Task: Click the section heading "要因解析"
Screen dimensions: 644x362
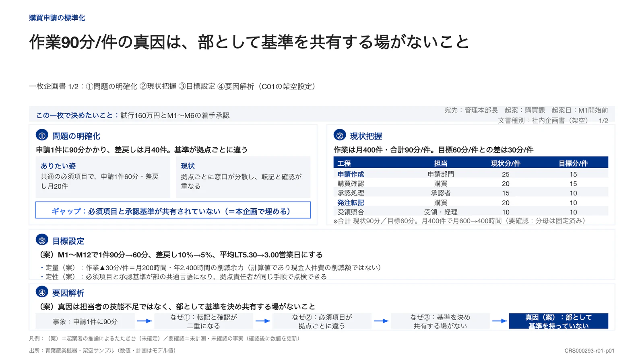Action: point(68,293)
